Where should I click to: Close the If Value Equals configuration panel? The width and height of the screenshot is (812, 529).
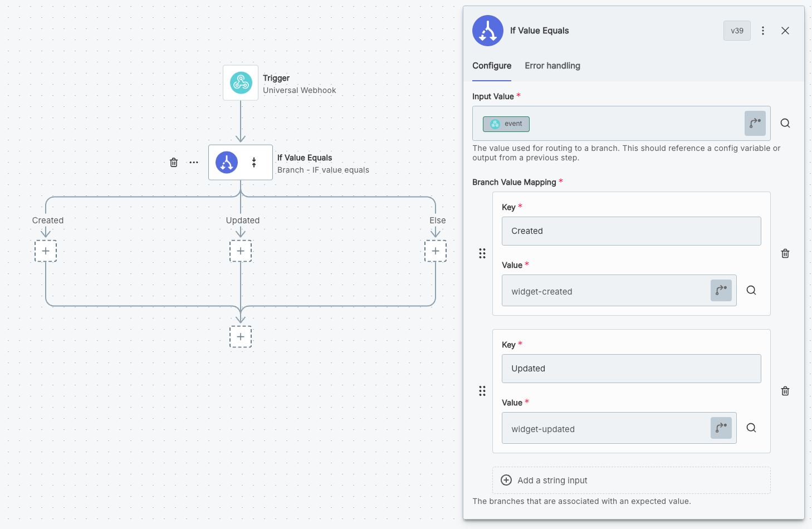785,31
